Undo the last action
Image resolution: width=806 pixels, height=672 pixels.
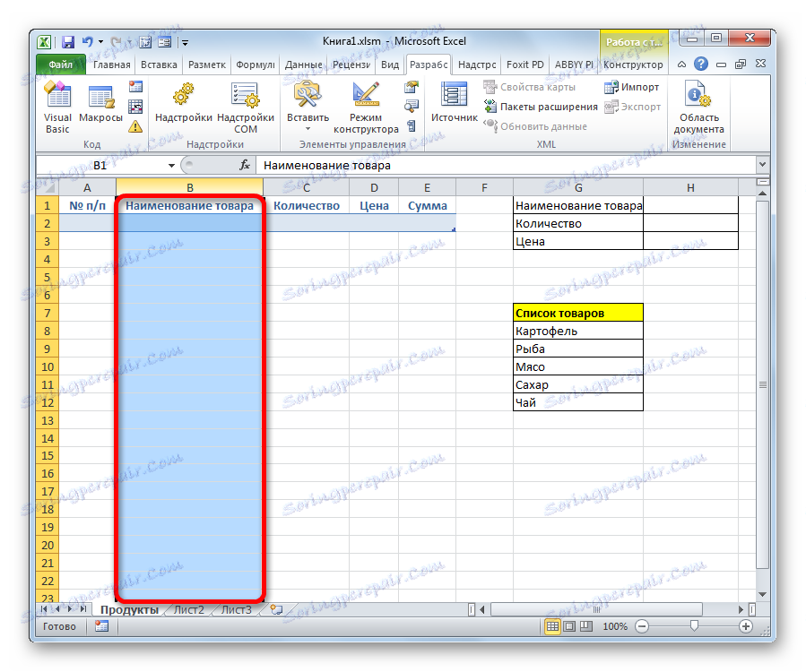(88, 42)
